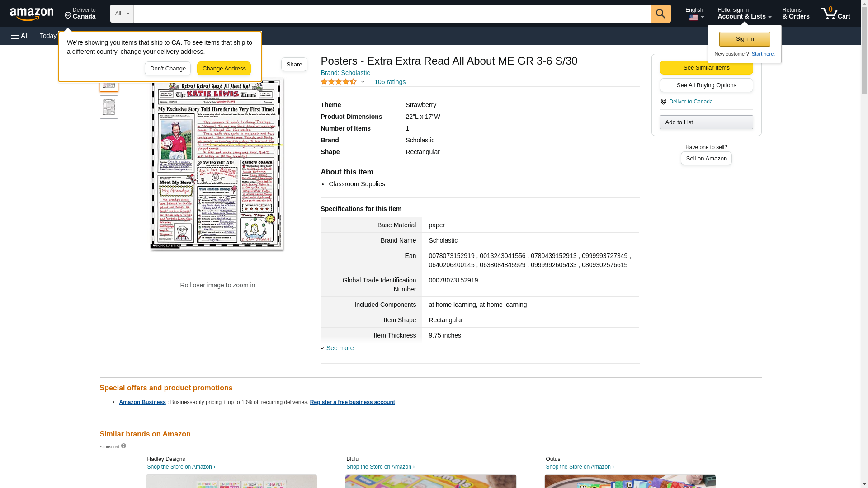Select the second product thumbnail
This screenshot has height=488, width=868.
coord(109,107)
